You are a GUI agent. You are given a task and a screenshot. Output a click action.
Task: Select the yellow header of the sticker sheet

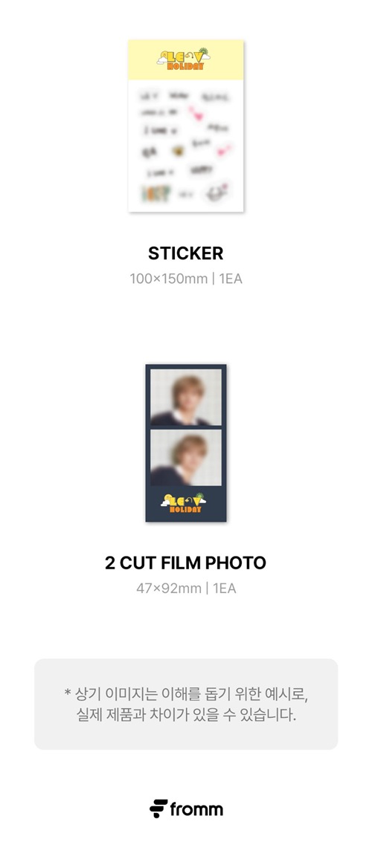coord(186,59)
